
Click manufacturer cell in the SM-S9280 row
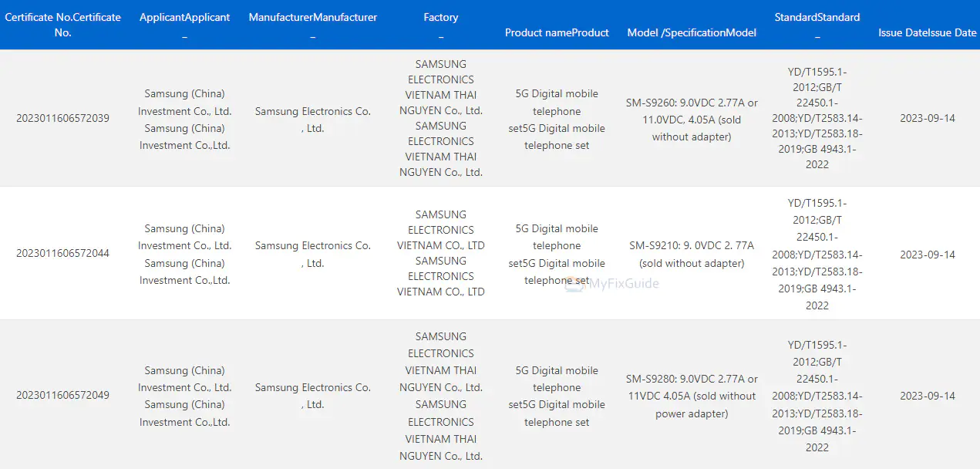click(x=312, y=396)
